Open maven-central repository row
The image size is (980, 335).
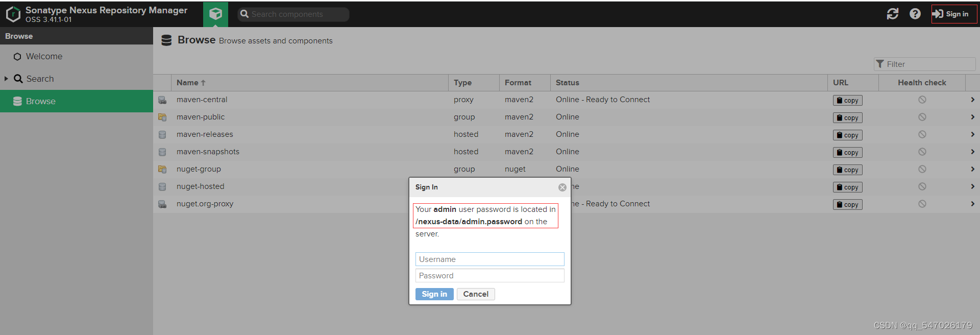pyautogui.click(x=567, y=100)
